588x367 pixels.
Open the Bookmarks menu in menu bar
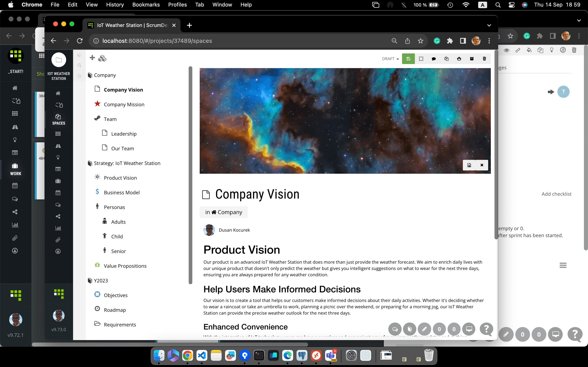click(x=146, y=5)
